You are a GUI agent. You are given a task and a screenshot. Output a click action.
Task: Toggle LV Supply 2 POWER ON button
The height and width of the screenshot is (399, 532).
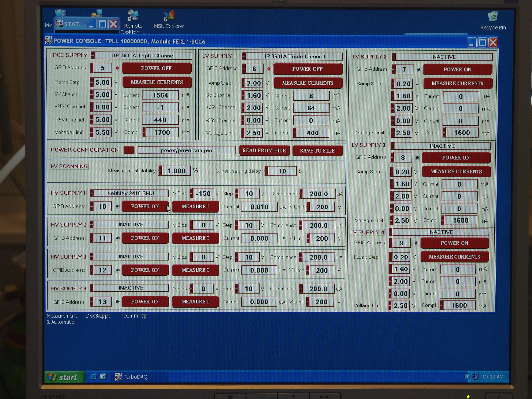pos(457,70)
